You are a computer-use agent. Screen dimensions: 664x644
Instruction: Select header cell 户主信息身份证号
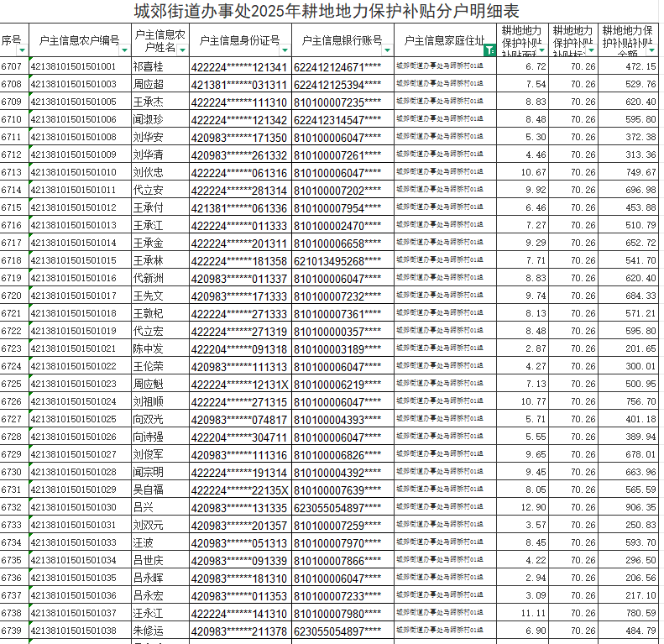[240, 40]
